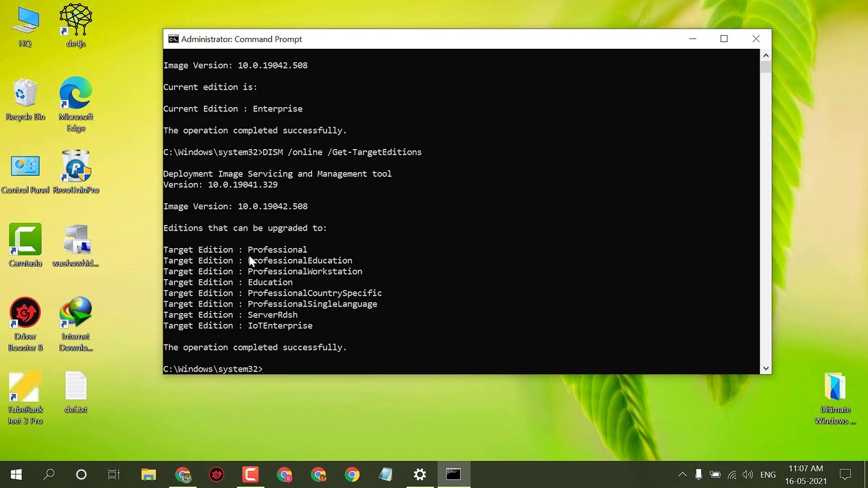This screenshot has height=488, width=868.
Task: Check battery status tray icon
Action: tap(715, 474)
